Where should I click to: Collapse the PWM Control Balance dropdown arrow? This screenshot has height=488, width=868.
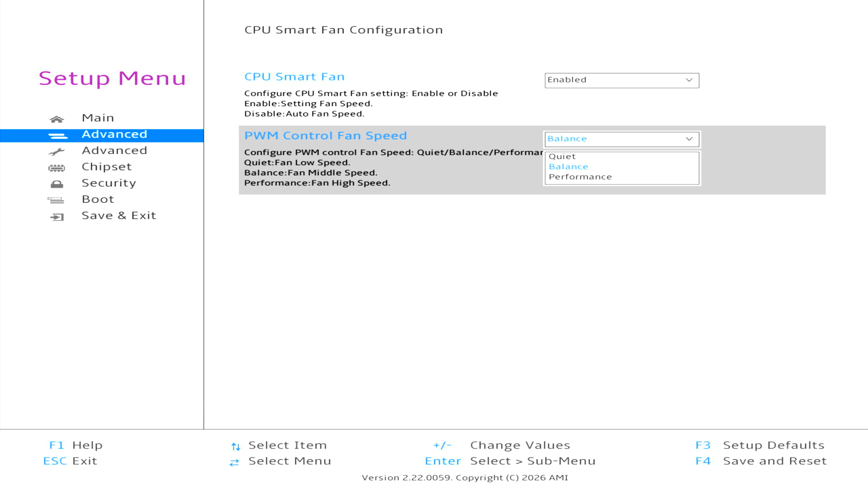pyautogui.click(x=689, y=139)
